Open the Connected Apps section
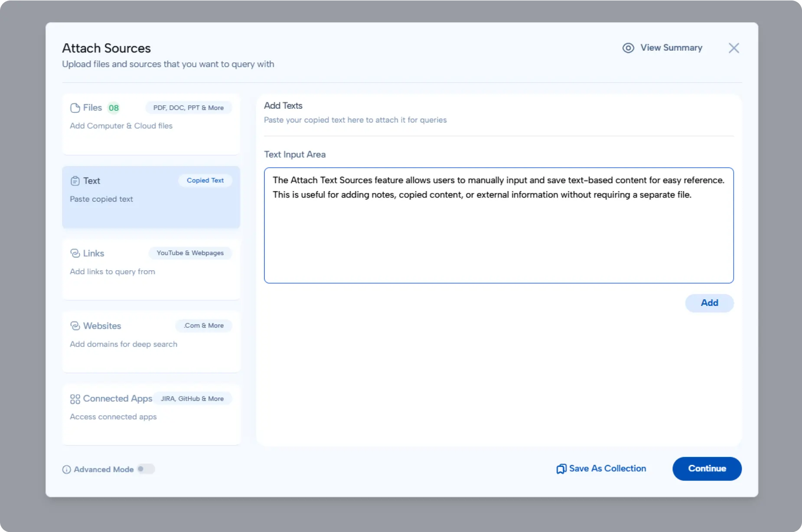 [x=151, y=414]
